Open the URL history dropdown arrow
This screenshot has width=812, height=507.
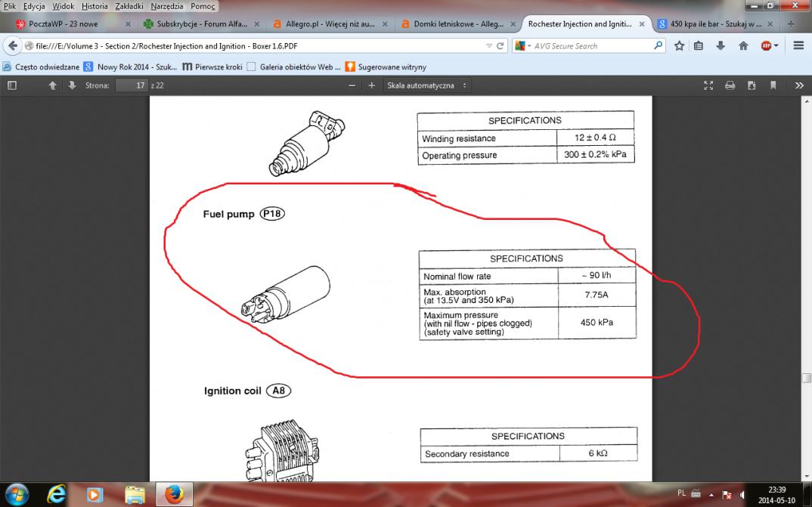point(489,46)
